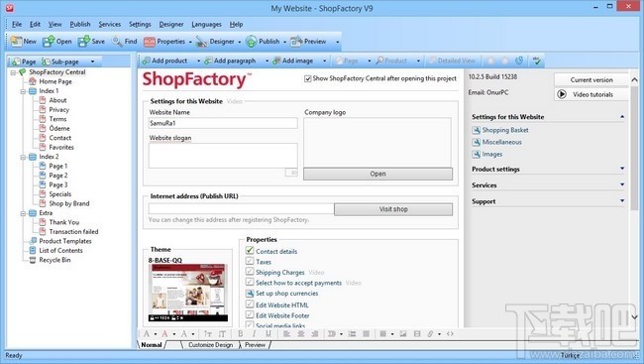Click the Publish globe icon
Viewport: 644px width, 364px height.
pos(251,41)
